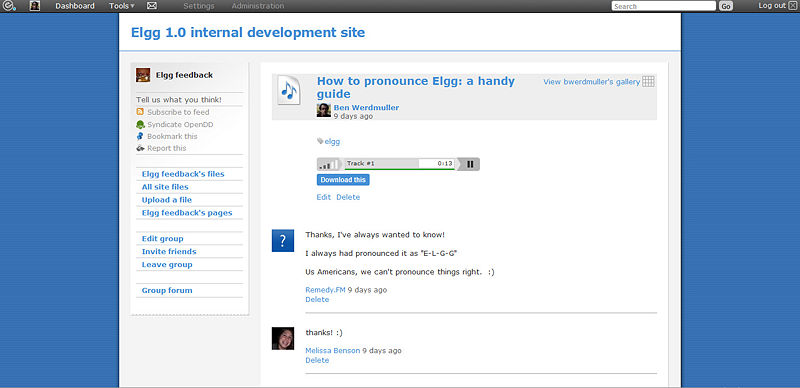Click the Subscribe to feed RSS icon

[x=140, y=112]
